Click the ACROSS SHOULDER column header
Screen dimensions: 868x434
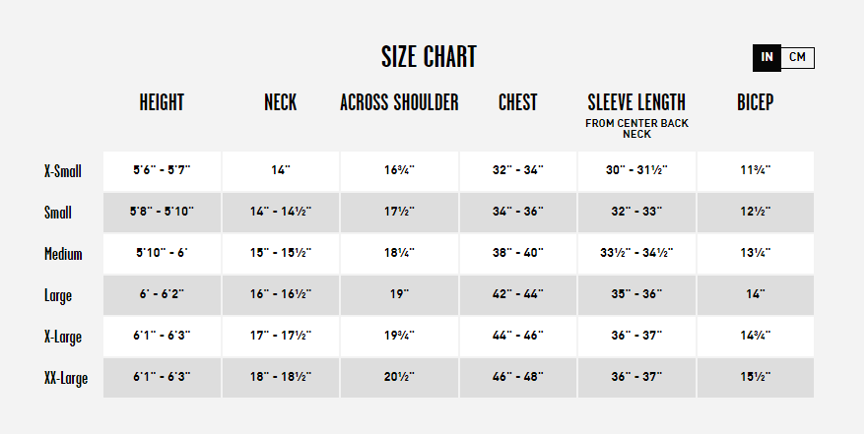tap(399, 102)
